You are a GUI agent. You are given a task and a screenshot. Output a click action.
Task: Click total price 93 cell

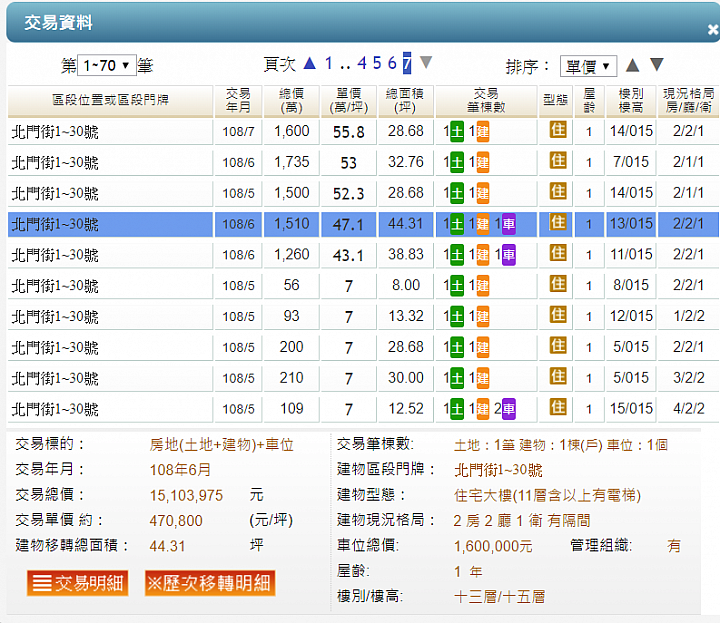coord(291,316)
